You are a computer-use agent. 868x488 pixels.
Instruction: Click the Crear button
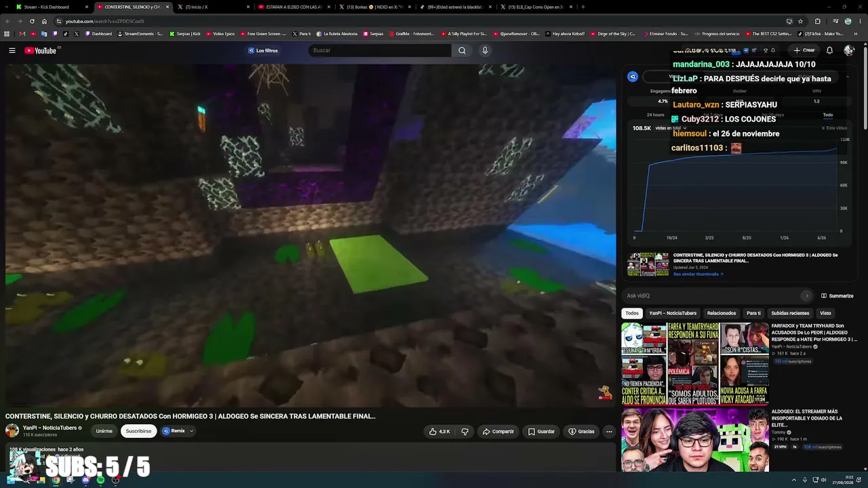point(804,50)
